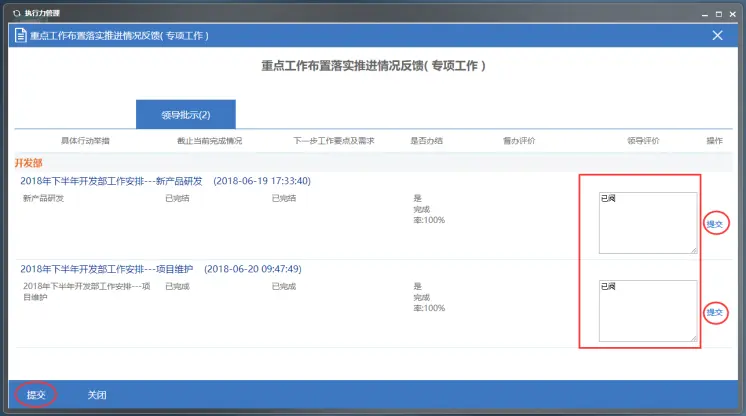
Task: Click timestamp (2018-06-20 09:47:49)
Action: pyautogui.click(x=253, y=269)
